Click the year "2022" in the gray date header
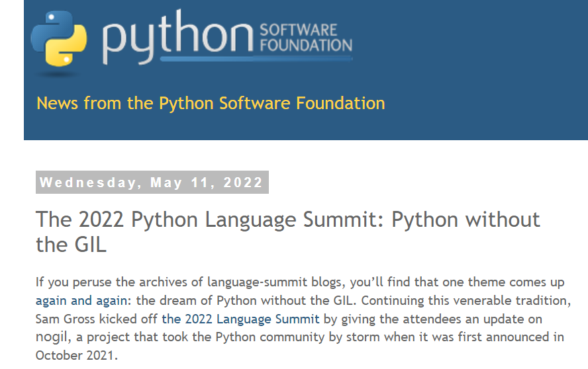 pyautogui.click(x=243, y=183)
